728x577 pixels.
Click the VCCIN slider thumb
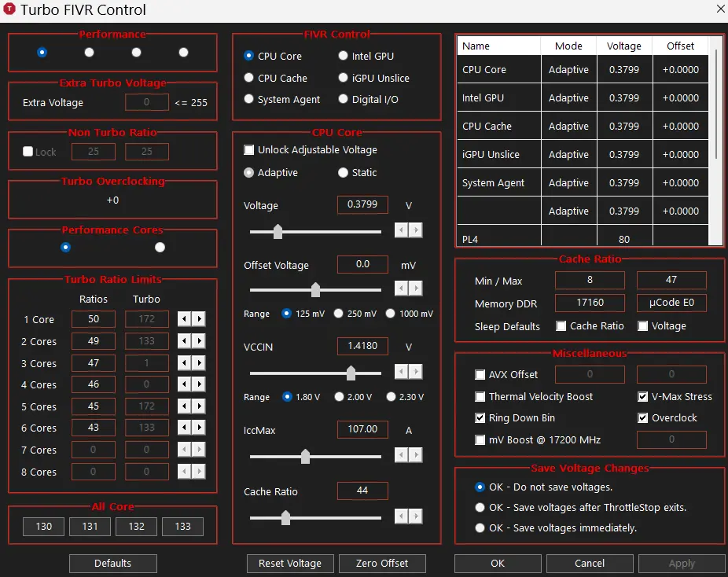(351, 373)
